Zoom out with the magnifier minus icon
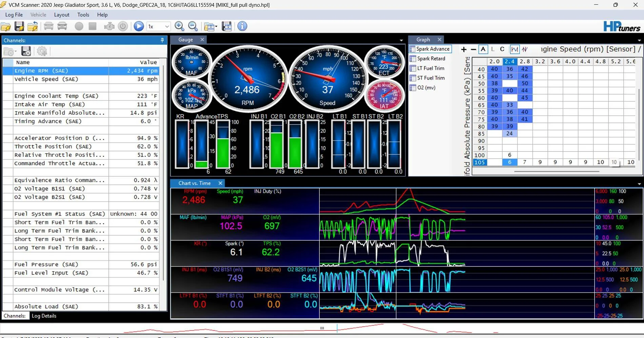Screen dimensions: 644x338 coord(193,26)
